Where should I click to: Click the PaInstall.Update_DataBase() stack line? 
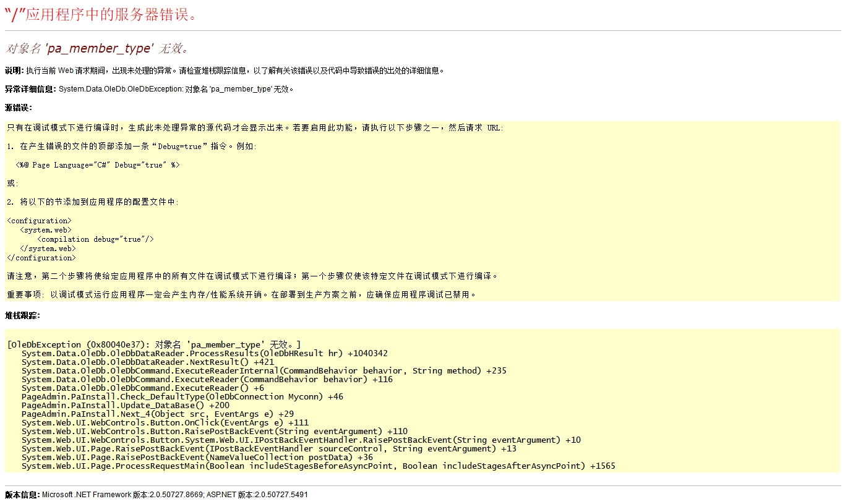click(125, 405)
